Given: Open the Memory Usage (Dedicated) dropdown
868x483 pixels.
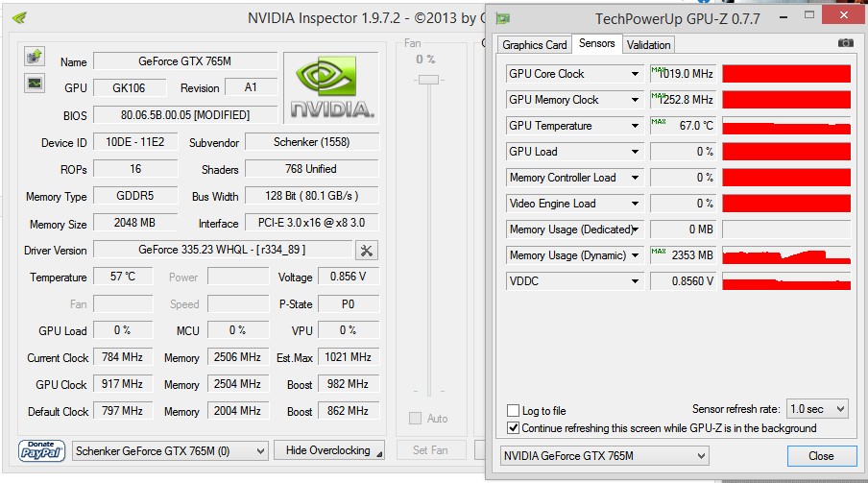Looking at the screenshot, I should click(636, 229).
